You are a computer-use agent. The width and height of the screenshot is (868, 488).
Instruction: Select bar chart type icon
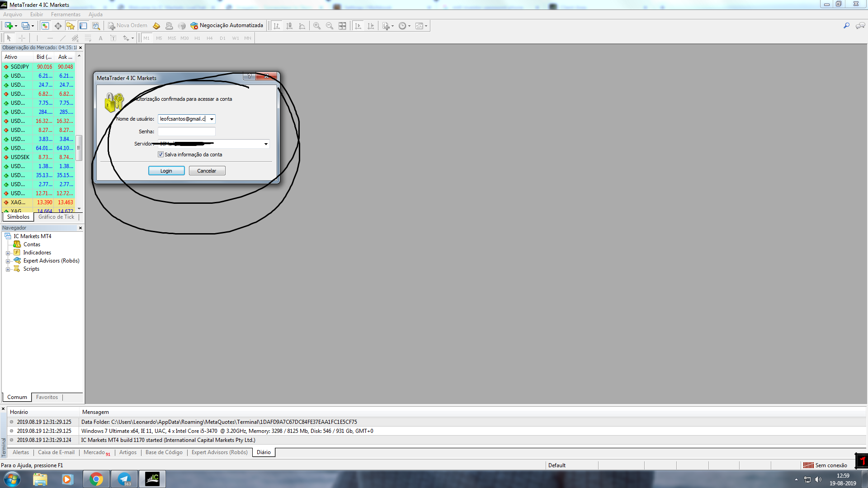coord(277,26)
